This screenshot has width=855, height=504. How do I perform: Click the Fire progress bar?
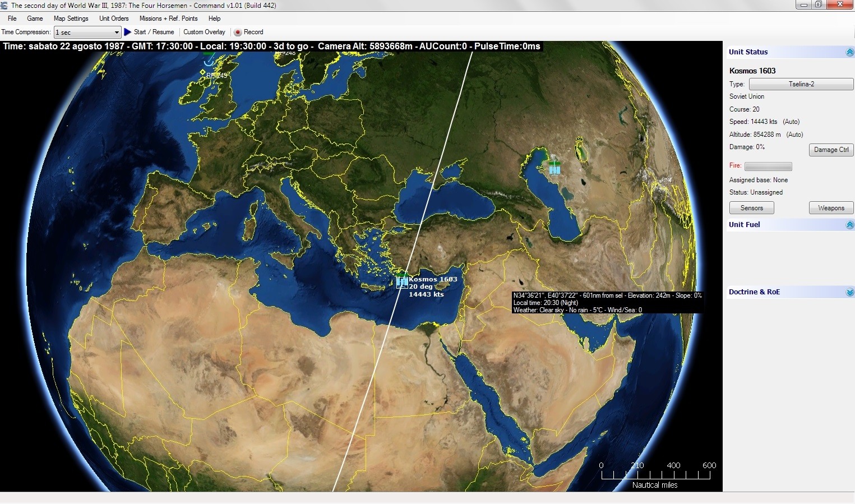coord(768,167)
